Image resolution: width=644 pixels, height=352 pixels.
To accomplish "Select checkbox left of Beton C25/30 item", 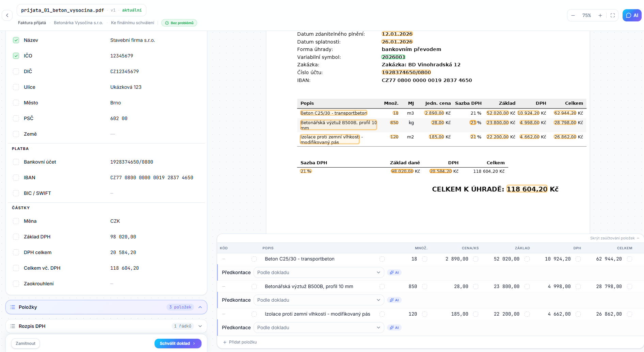I will (254, 259).
